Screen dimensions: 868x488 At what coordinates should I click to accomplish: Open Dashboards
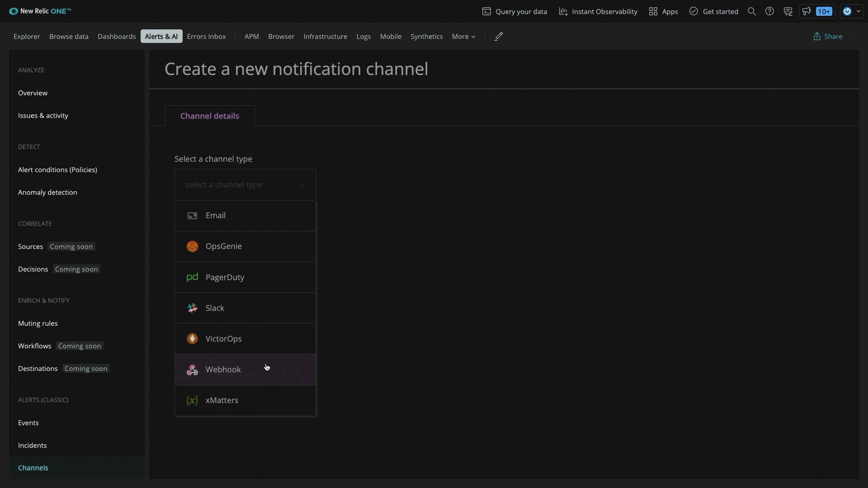[x=117, y=36]
